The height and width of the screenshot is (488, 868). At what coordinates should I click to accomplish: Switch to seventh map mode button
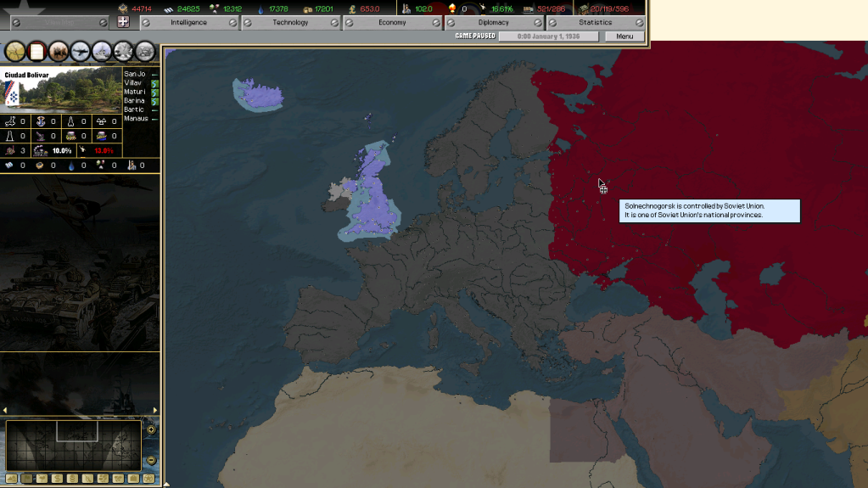[x=103, y=479]
